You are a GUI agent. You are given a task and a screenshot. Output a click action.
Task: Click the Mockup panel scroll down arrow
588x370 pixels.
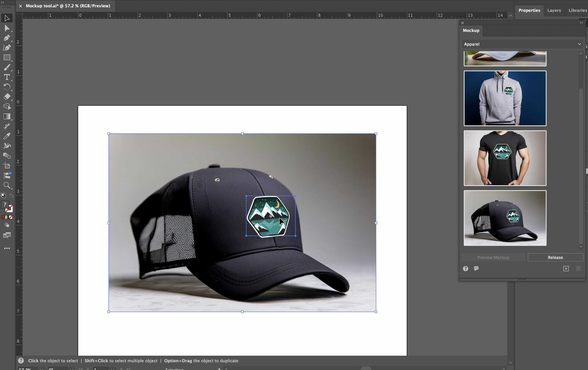point(581,247)
